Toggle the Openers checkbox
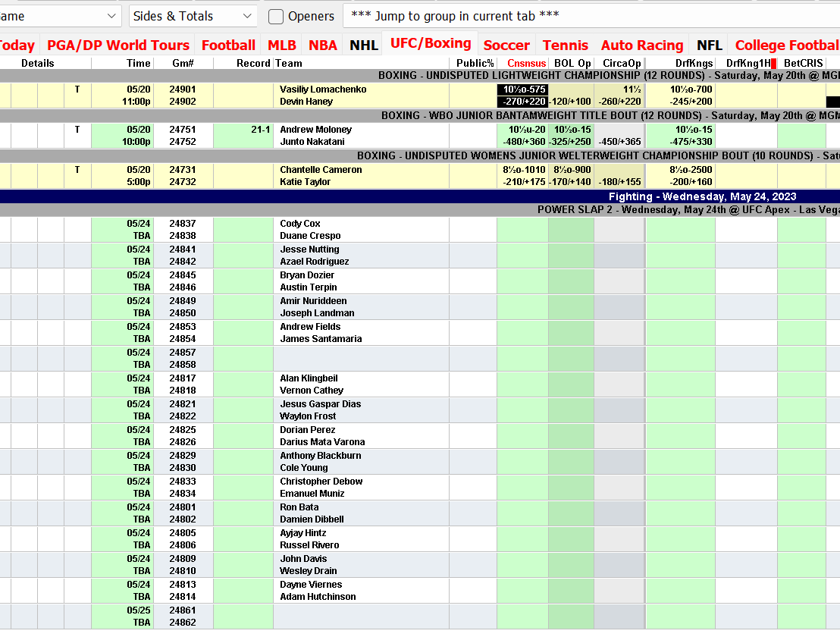 click(x=275, y=17)
